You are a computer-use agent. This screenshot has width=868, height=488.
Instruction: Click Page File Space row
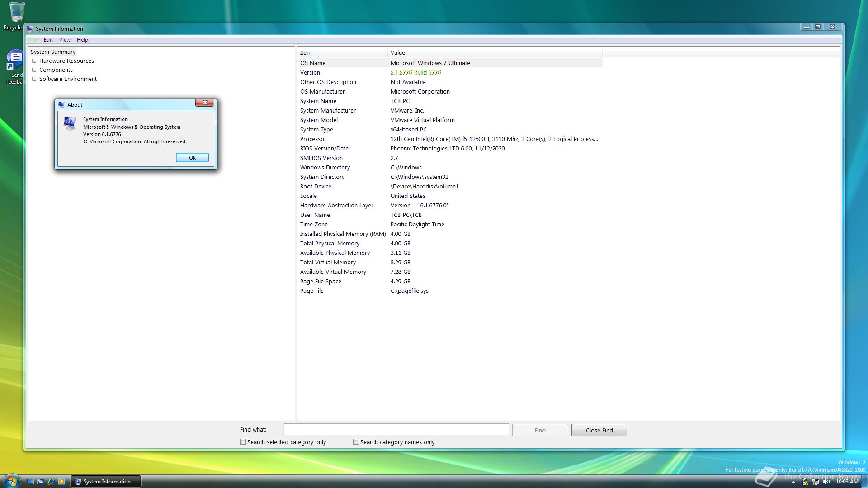coord(450,282)
